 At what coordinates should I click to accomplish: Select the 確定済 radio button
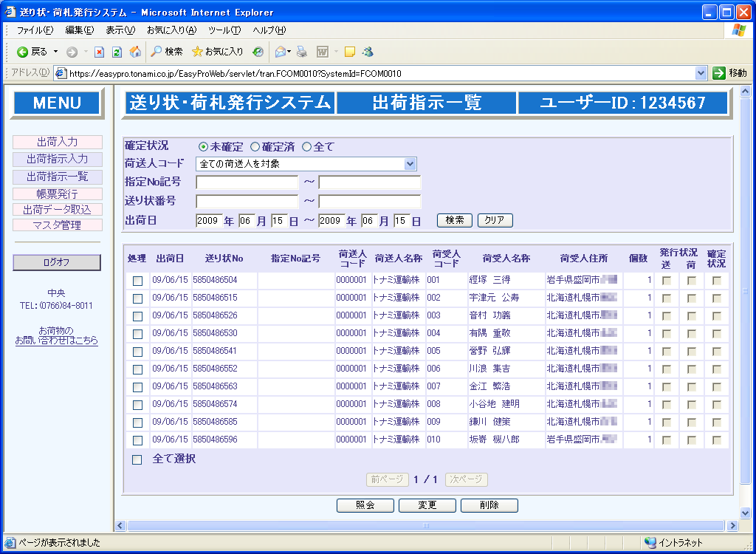[255, 147]
